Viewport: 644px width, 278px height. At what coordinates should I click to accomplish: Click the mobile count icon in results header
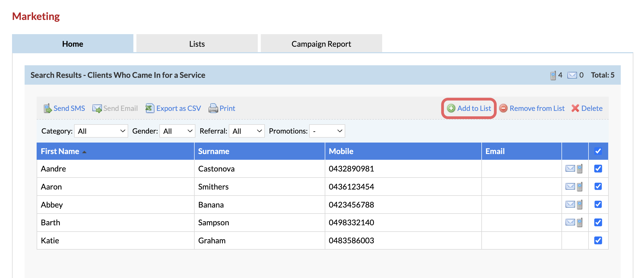pyautogui.click(x=553, y=75)
